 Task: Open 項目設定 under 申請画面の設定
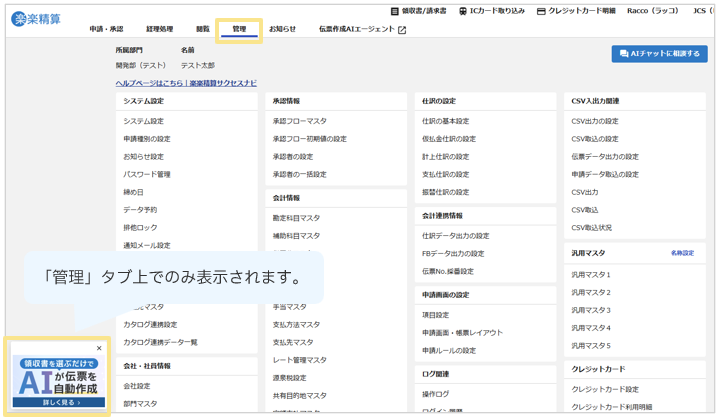[x=435, y=315]
